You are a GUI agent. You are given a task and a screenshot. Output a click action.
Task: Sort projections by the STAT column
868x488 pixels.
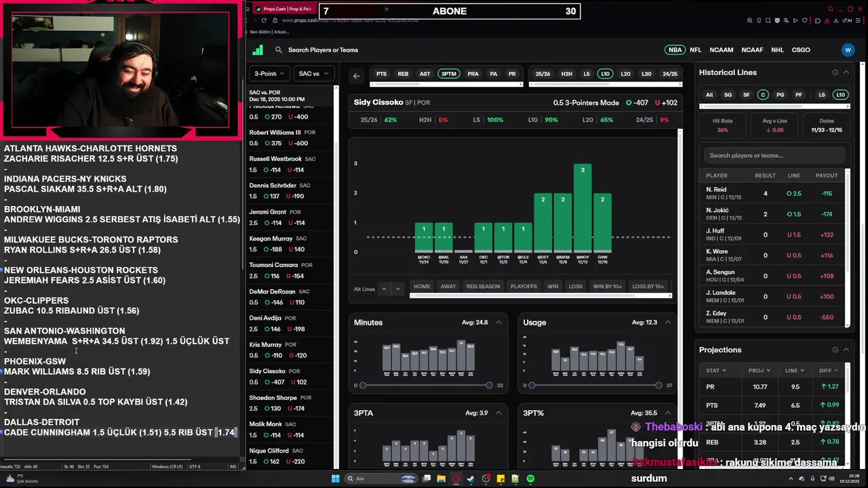[716, 371]
